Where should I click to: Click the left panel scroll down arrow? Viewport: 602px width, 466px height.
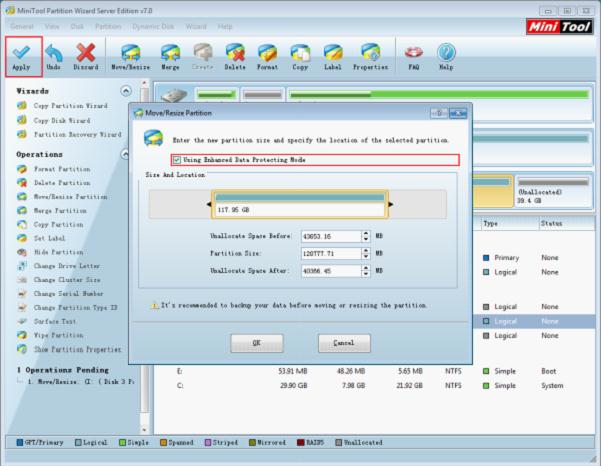[x=144, y=430]
